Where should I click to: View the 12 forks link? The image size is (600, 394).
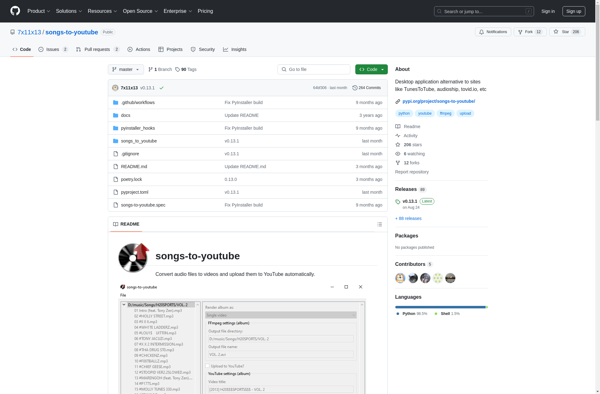click(408, 163)
